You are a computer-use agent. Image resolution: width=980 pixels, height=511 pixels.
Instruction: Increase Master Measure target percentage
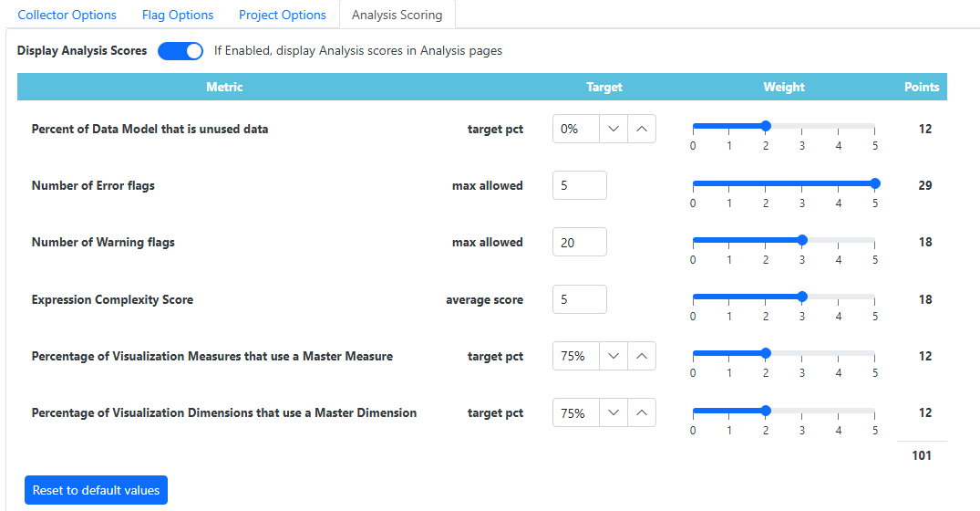coord(642,356)
